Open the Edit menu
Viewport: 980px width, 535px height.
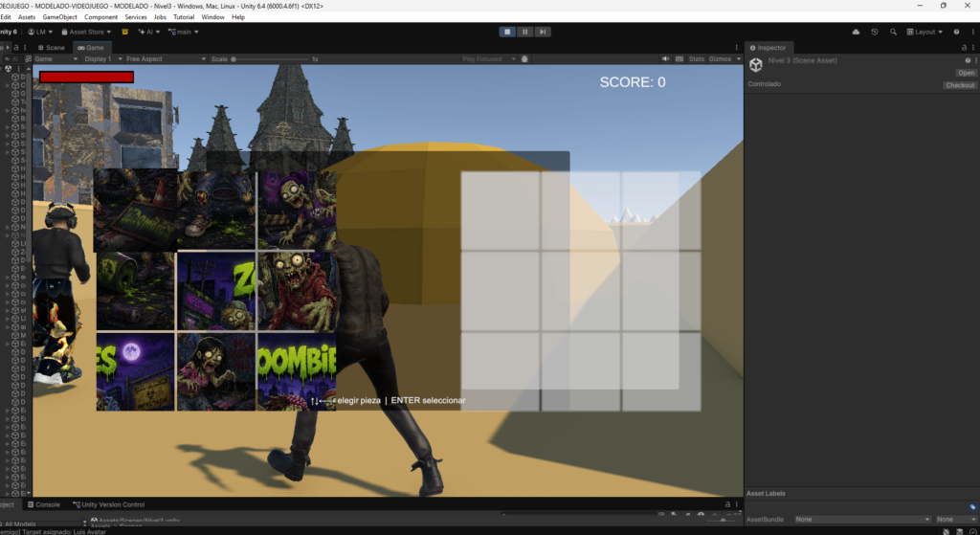coord(6,17)
